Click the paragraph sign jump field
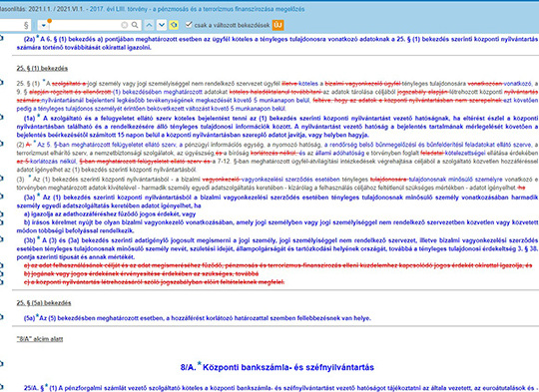The height and width of the screenshot is (392, 539). 15,25
